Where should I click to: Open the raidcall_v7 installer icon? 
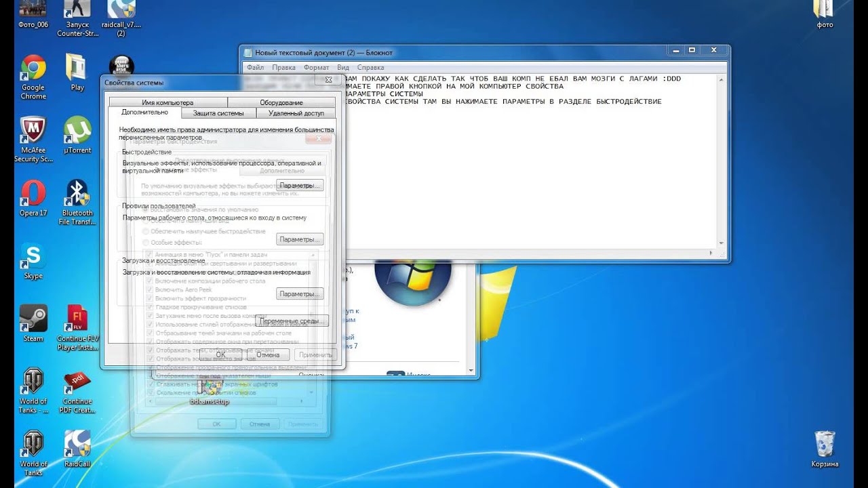pos(121,18)
